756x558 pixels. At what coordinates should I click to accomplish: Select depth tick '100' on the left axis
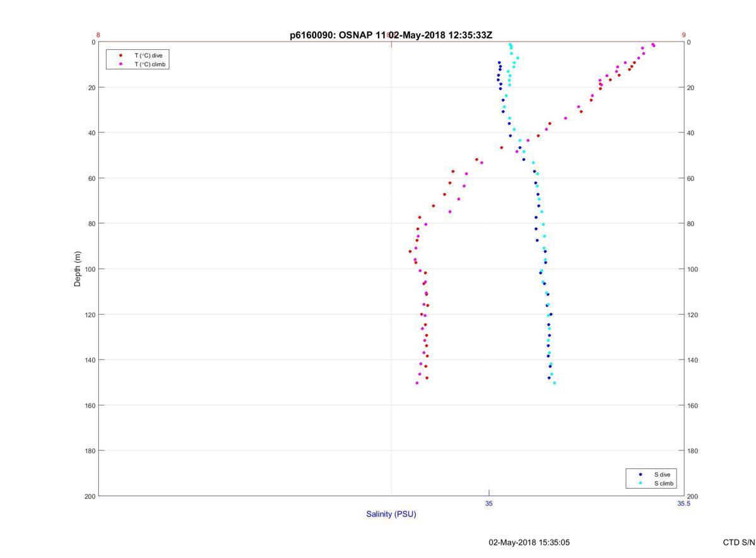89,269
